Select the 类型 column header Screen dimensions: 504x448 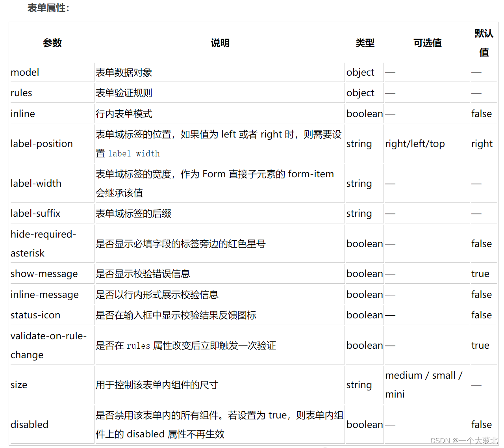click(x=365, y=43)
